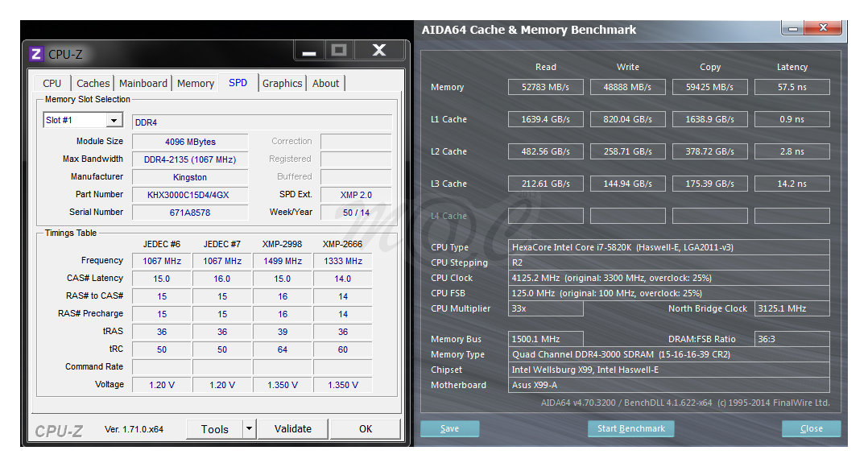This screenshot has width=868, height=467.
Task: Click L1 Cache Write 820.04 GB/s result
Action: 627,119
